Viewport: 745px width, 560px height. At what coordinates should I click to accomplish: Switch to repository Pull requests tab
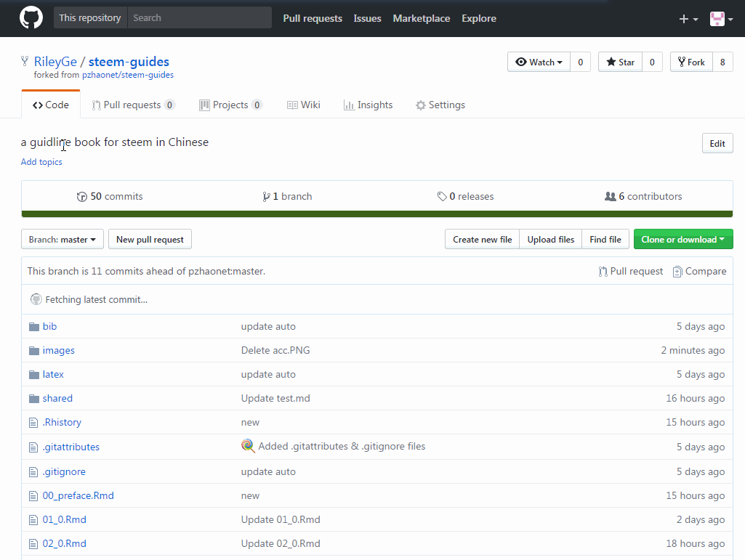tap(134, 105)
